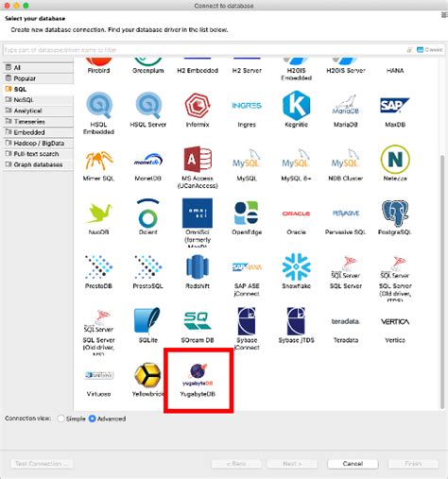Select the SQL Server driver
Screen dimensions: 448x479
346,272
